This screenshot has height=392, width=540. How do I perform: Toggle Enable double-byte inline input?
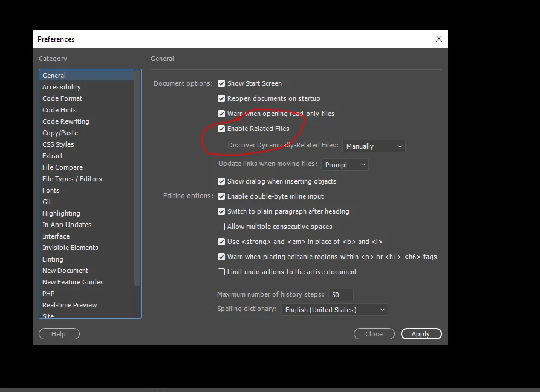(x=221, y=196)
